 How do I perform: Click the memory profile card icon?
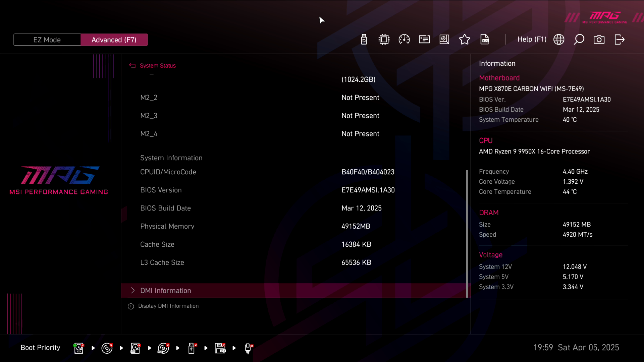point(424,40)
